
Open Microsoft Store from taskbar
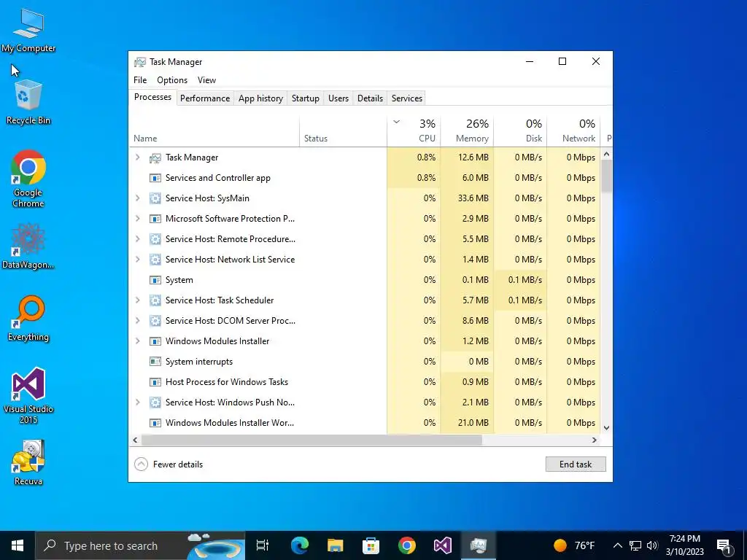[371, 545]
